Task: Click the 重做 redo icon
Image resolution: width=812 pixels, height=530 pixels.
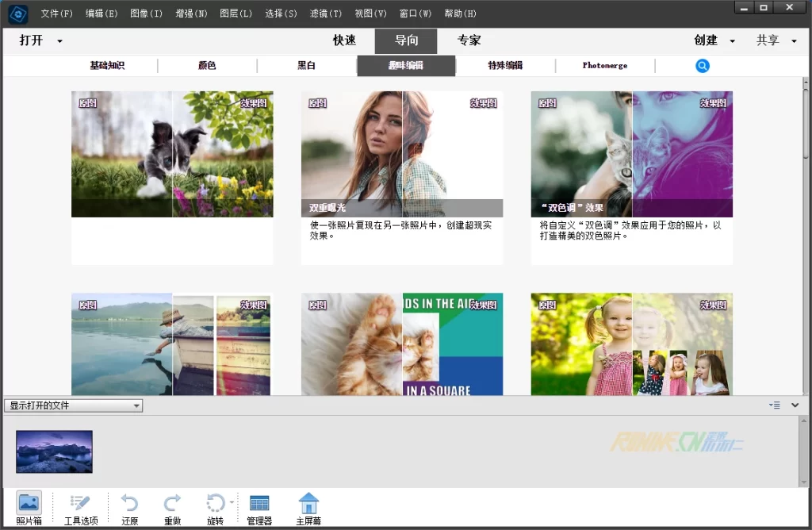Action: point(172,503)
